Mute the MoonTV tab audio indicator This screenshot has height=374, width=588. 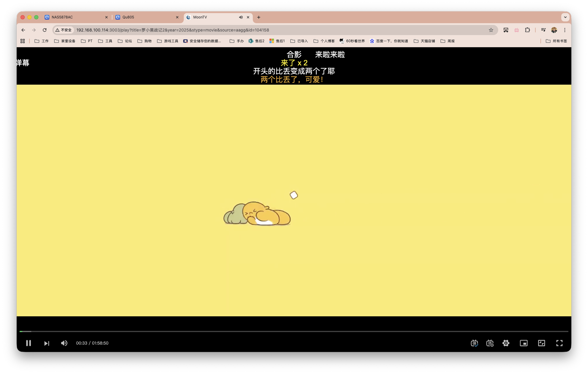[x=241, y=17]
